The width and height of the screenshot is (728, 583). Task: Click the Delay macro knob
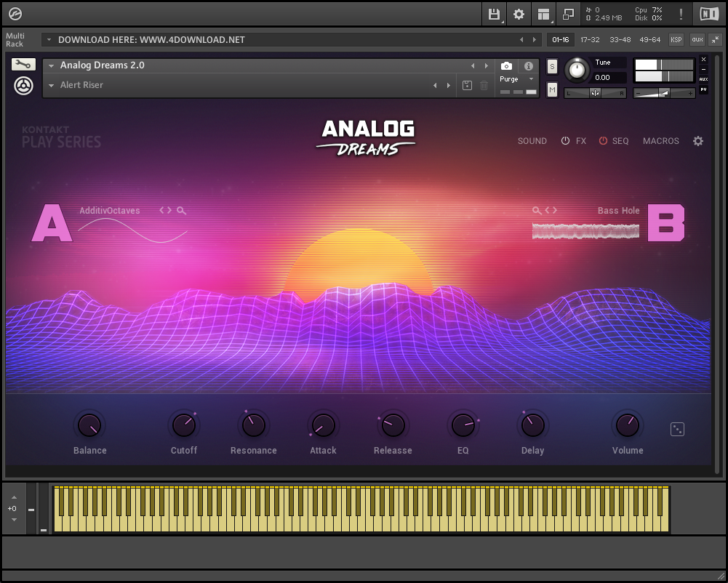[532, 425]
